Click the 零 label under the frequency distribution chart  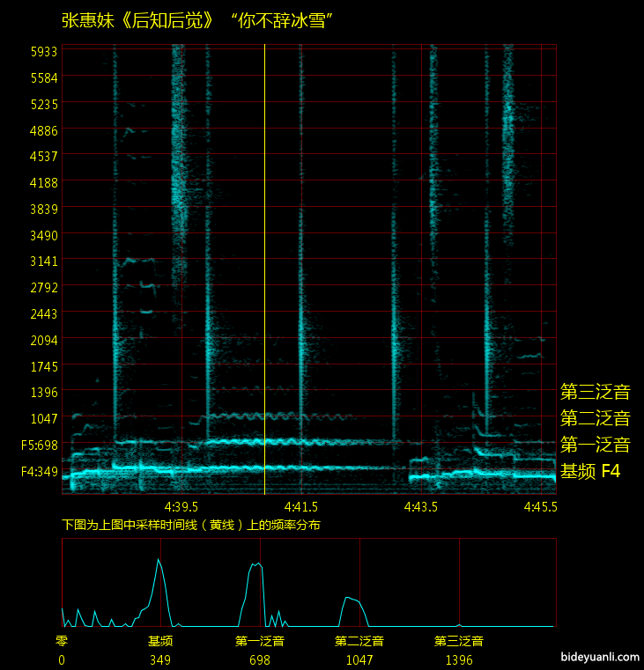[x=62, y=642]
